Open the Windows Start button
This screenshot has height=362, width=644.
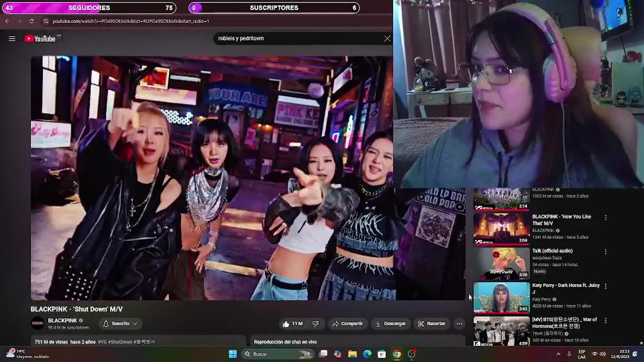232,354
